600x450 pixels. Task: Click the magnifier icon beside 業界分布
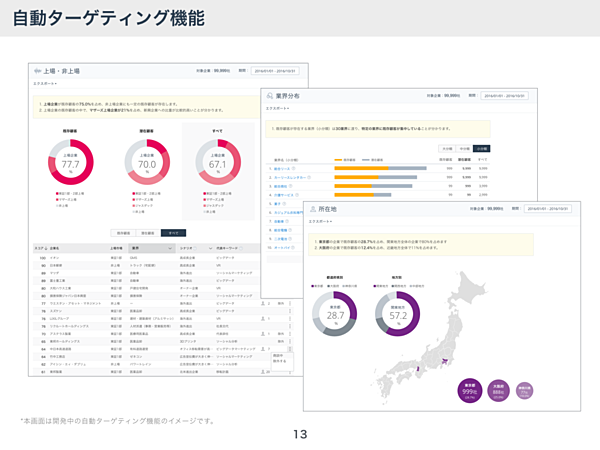click(x=271, y=95)
